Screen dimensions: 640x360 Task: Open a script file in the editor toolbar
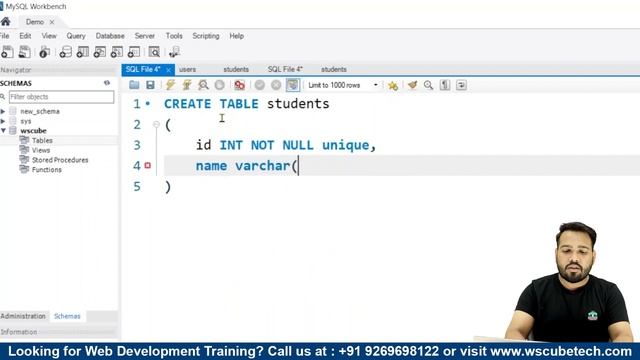(134, 85)
